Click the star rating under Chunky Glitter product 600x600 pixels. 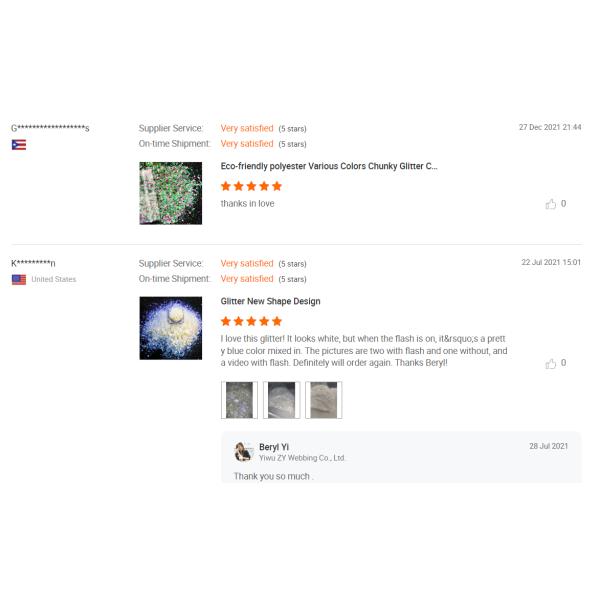coord(251,186)
